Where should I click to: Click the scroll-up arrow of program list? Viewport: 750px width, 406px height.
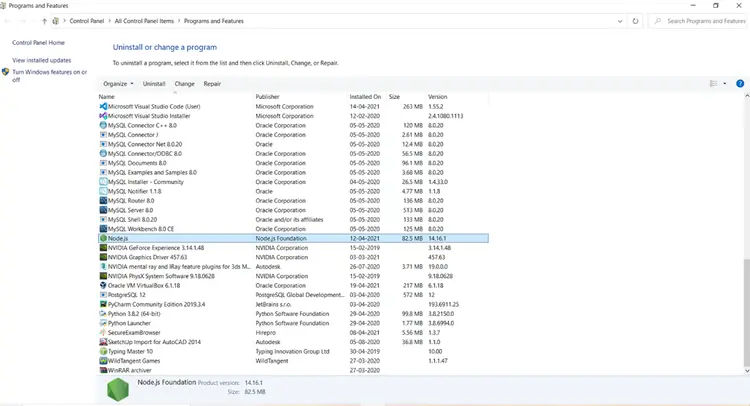point(747,96)
